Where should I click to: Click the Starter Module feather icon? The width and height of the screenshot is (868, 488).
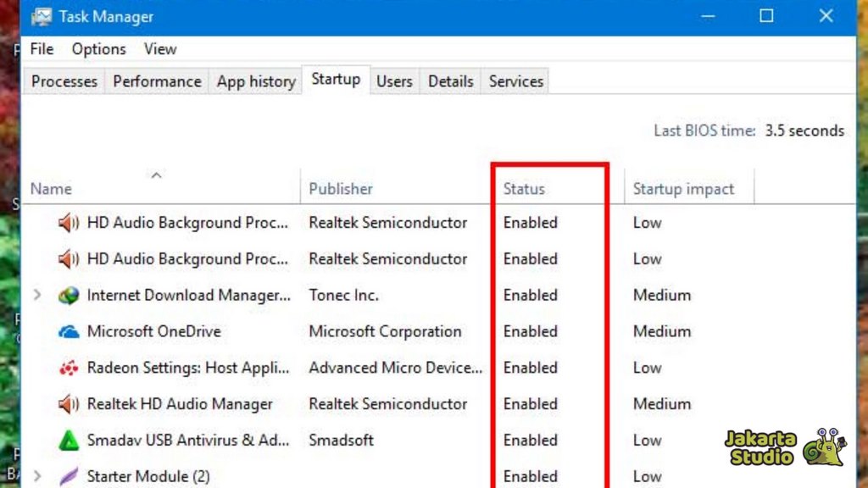pos(69,476)
